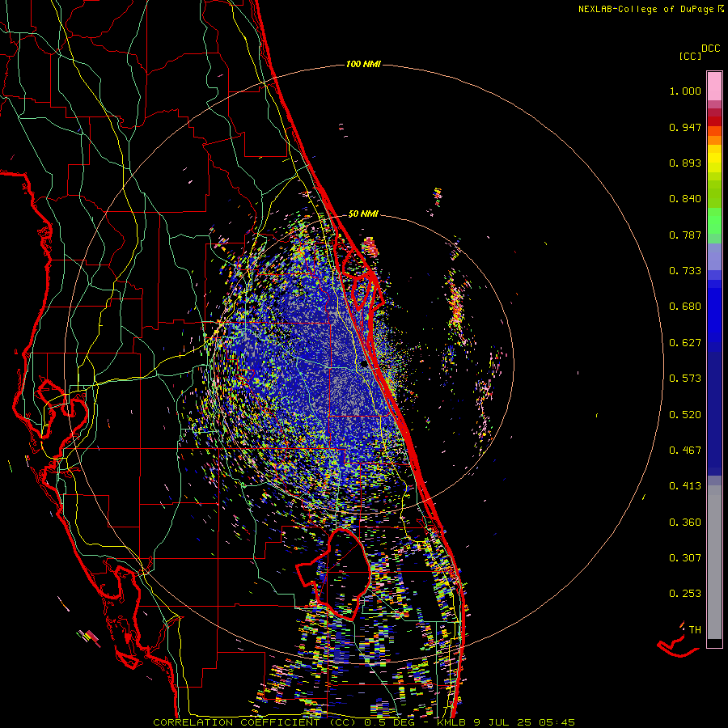Screen dimensions: 728x728
Task: Click the DCC product label
Action: click(710, 49)
